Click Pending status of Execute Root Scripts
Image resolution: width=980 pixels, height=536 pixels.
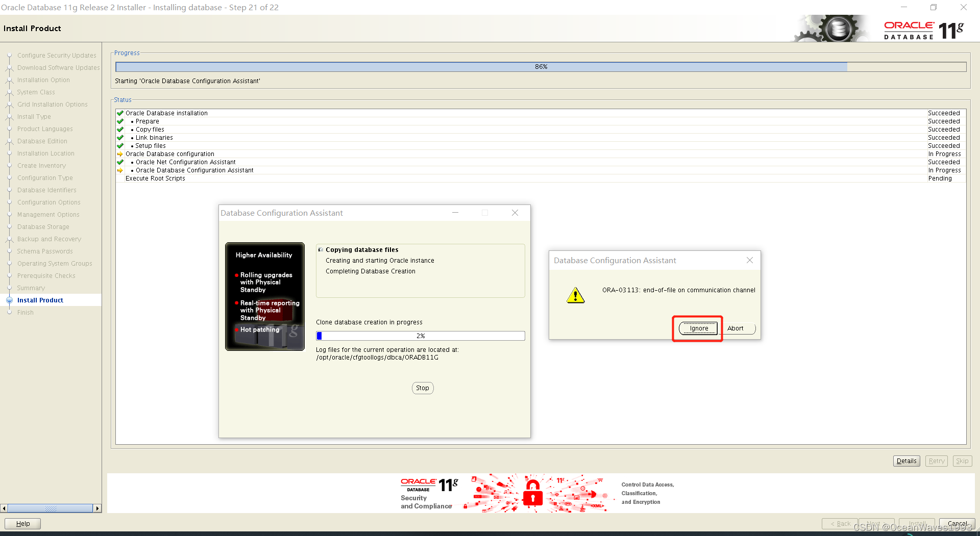[940, 178]
